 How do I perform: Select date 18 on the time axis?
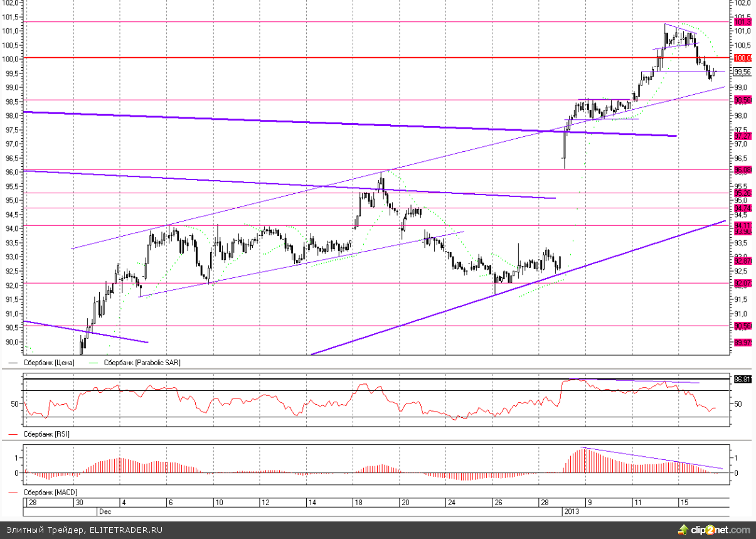[358, 503]
